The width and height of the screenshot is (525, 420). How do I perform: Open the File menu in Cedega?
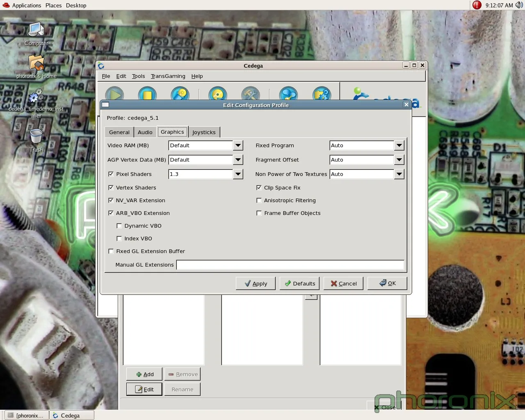[x=106, y=76]
